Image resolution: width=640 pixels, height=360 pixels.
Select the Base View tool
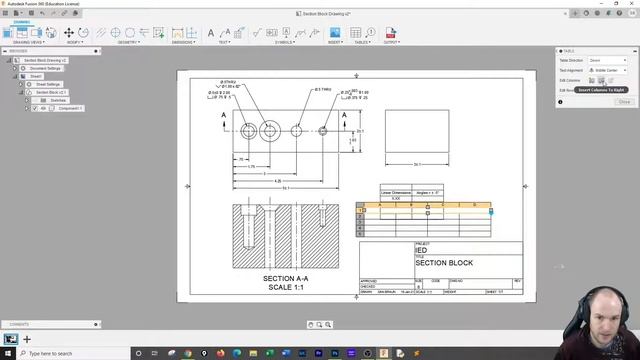8,33
